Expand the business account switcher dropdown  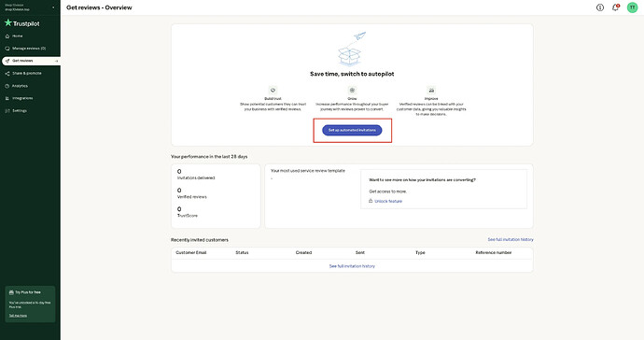[x=53, y=7]
